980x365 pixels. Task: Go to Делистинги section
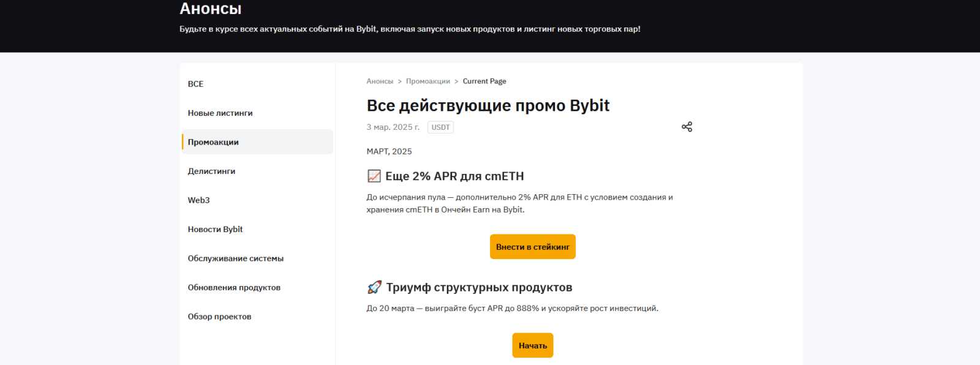click(211, 171)
